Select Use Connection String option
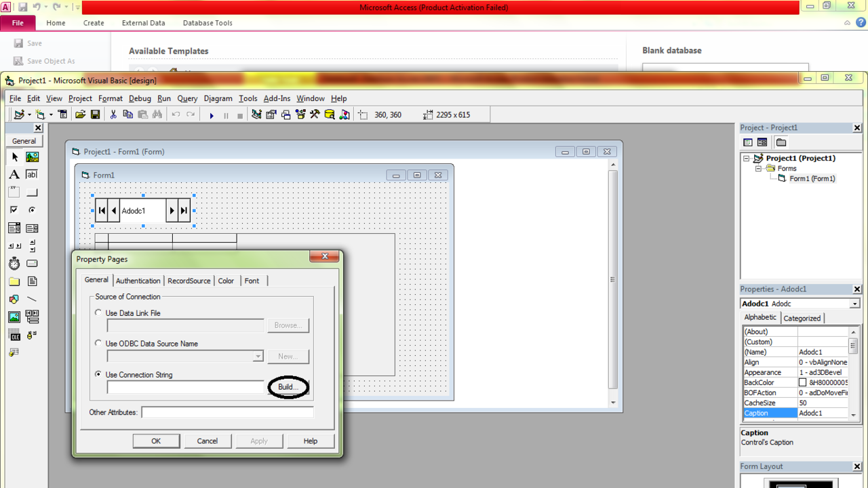Screen dimensions: 868x488 pos(98,374)
